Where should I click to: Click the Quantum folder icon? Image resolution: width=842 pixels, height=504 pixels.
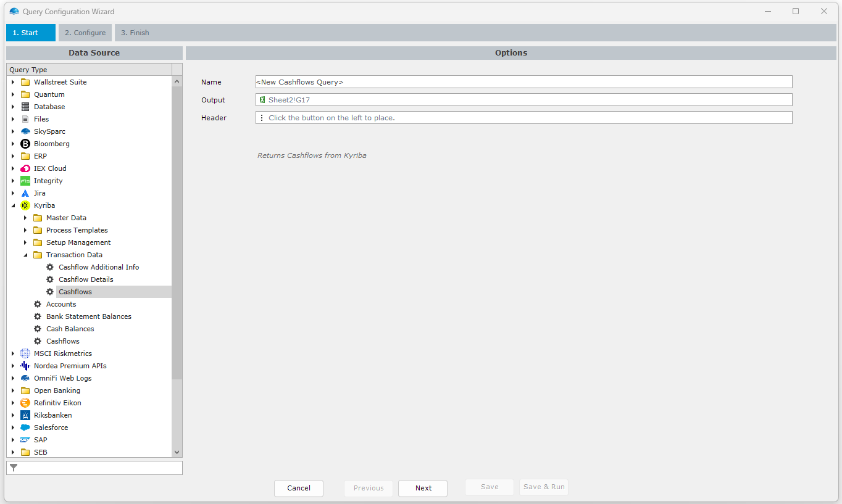coord(25,94)
